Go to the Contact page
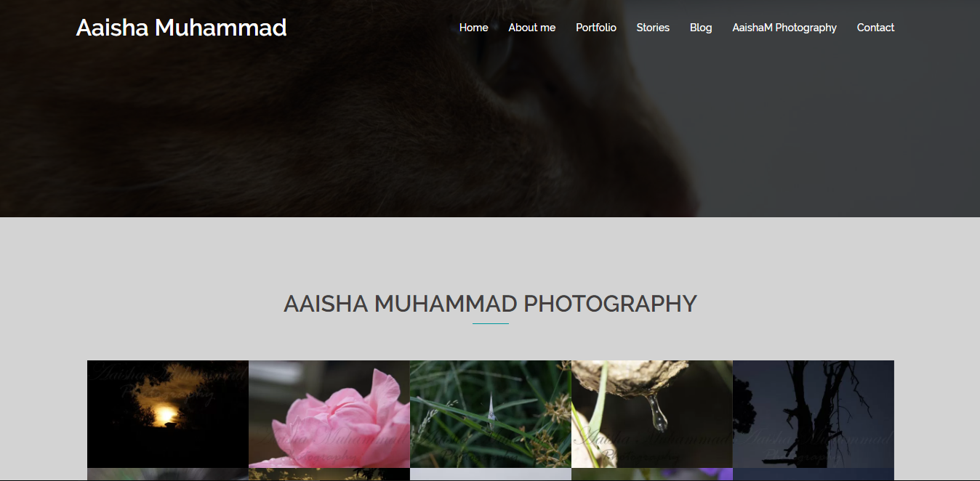Viewport: 980px width, 481px height. pyautogui.click(x=875, y=28)
